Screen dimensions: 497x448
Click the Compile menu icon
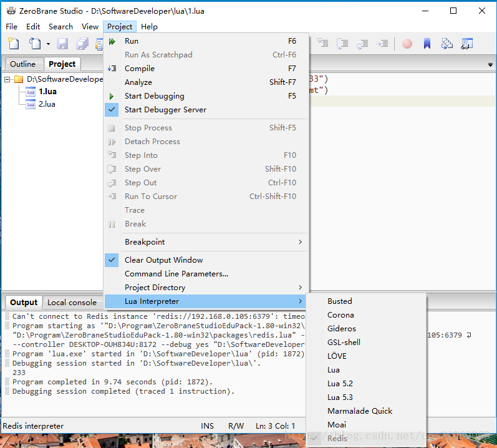click(112, 69)
